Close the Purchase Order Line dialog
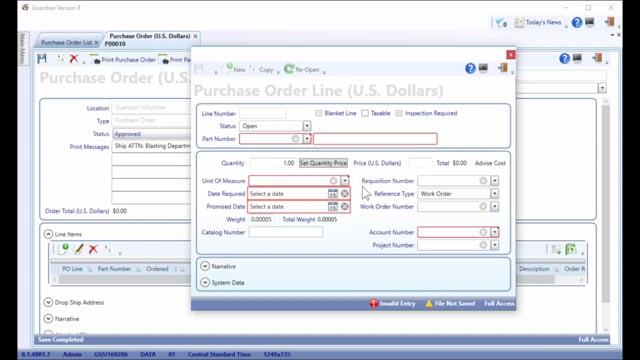This screenshot has height=360, width=640. pos(511,55)
